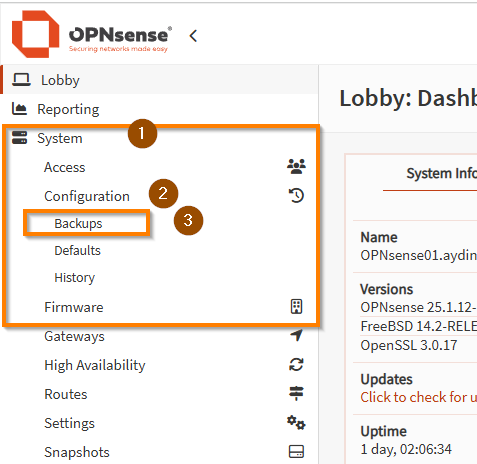The image size is (477, 464).
Task: Click the Lobby laptop icon
Action: [21, 80]
